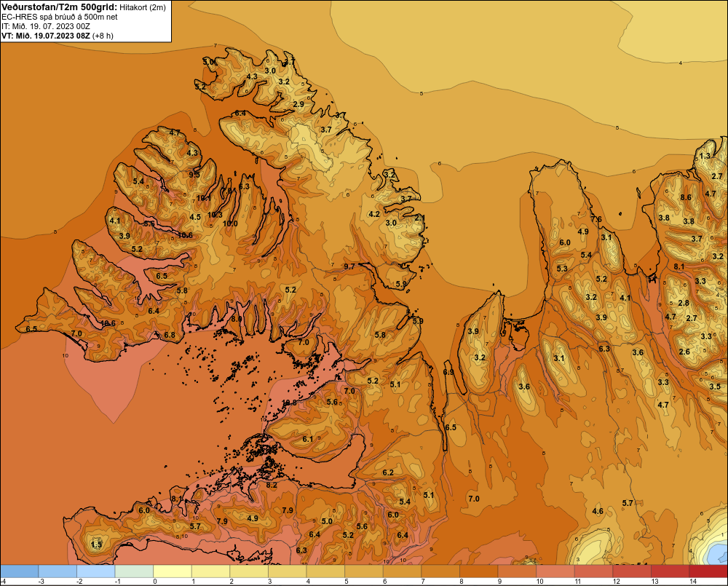
Task: Click the orange legend swatch between 8 and 9
Action: point(479,571)
